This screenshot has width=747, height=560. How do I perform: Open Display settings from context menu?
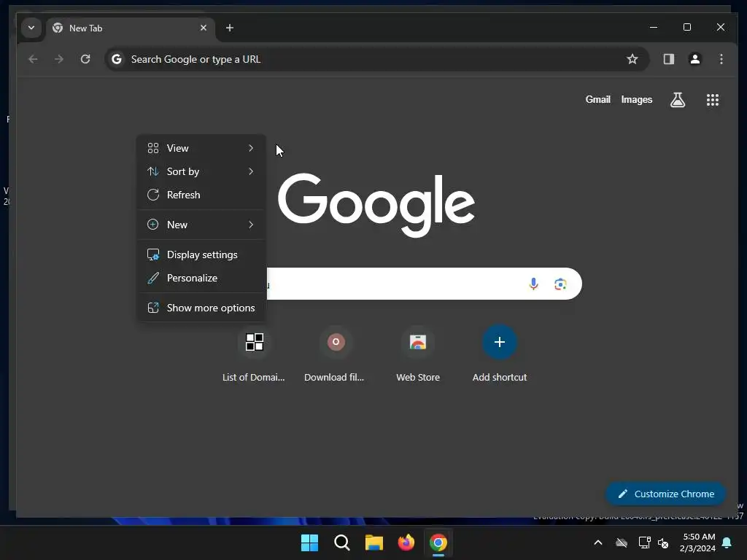click(x=201, y=254)
